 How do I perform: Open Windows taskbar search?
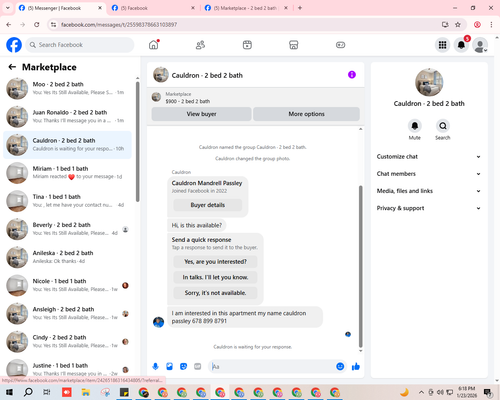click(x=28, y=392)
